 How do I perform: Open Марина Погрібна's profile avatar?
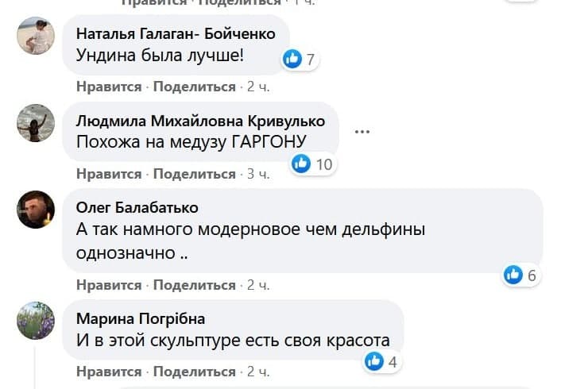pyautogui.click(x=36, y=321)
